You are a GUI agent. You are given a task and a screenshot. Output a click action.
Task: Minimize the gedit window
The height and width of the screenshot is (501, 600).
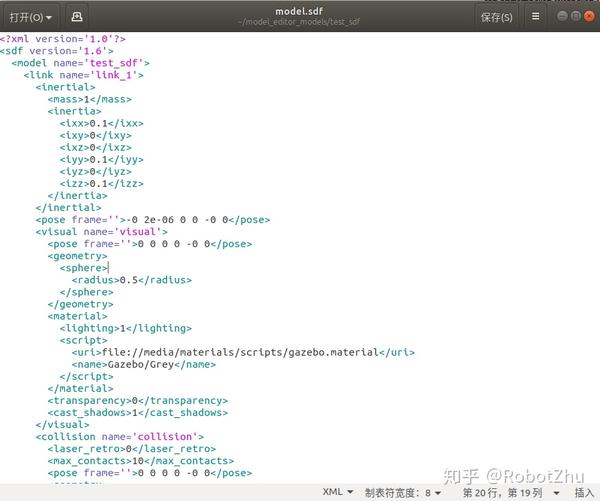(x=562, y=16)
